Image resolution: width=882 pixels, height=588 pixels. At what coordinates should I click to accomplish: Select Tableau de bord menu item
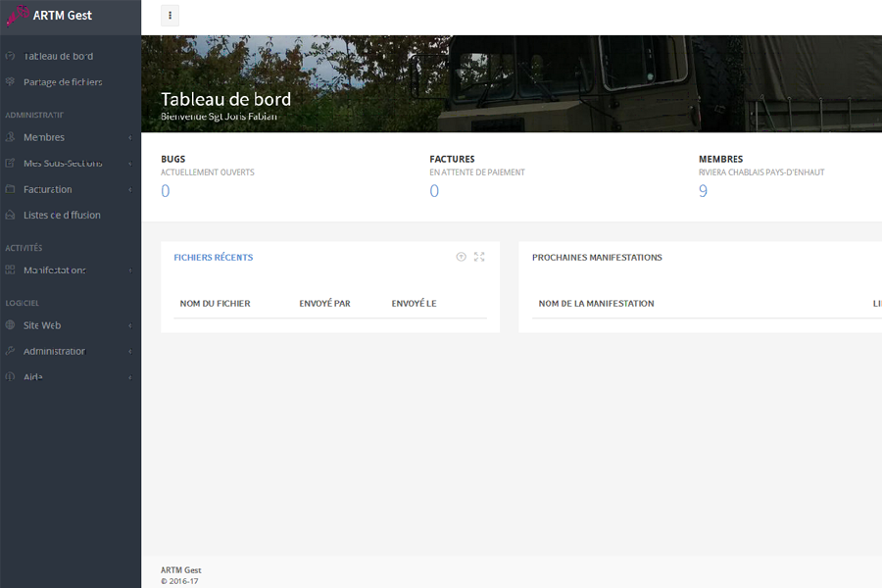pyautogui.click(x=59, y=56)
